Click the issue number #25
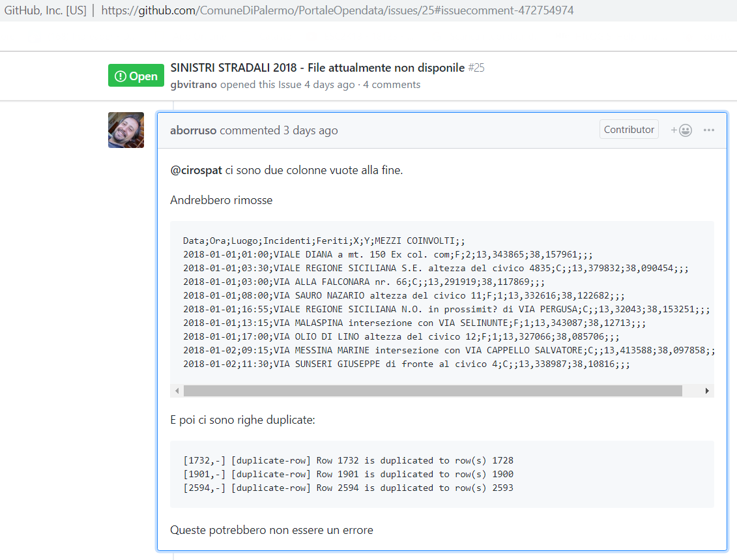 coord(476,68)
